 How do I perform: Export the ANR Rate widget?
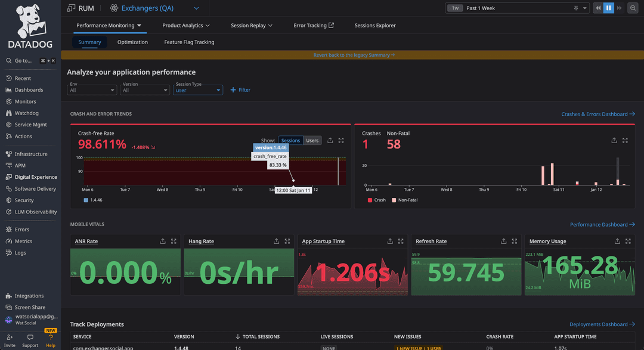pyautogui.click(x=163, y=241)
